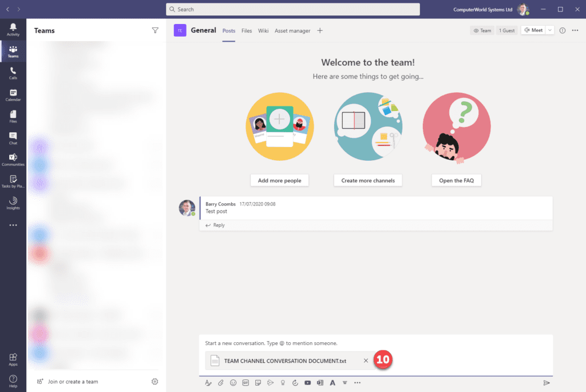Click Open the FAQ button
This screenshot has width=586, height=392.
point(456,180)
